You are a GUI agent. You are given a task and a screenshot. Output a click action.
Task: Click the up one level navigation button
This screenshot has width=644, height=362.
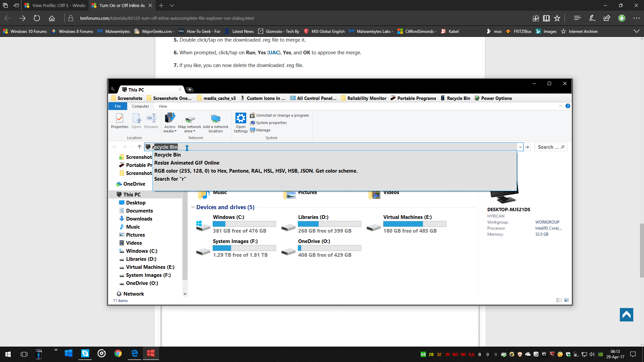tap(139, 147)
